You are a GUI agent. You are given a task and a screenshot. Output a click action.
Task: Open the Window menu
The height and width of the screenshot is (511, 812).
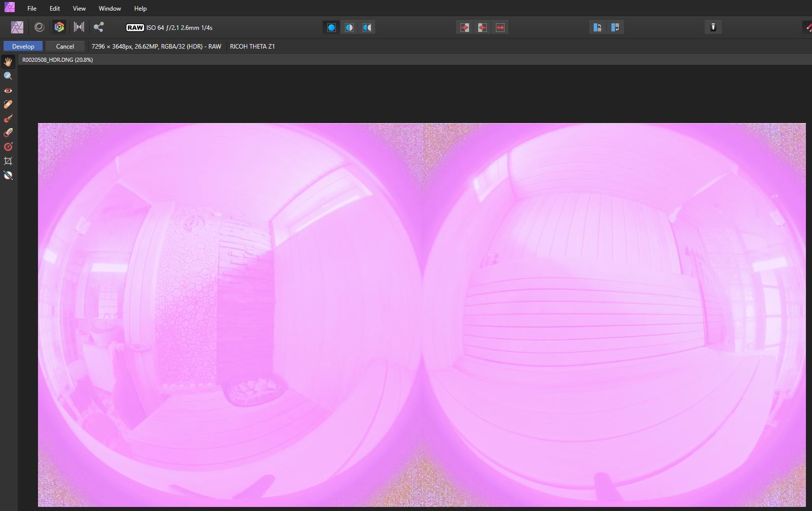pos(110,8)
